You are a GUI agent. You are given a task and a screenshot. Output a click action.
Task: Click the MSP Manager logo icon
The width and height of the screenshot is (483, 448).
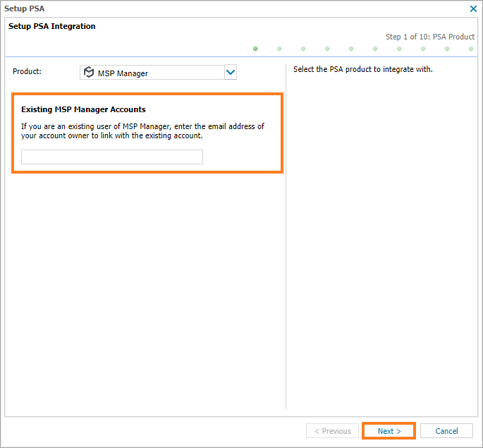pos(89,72)
